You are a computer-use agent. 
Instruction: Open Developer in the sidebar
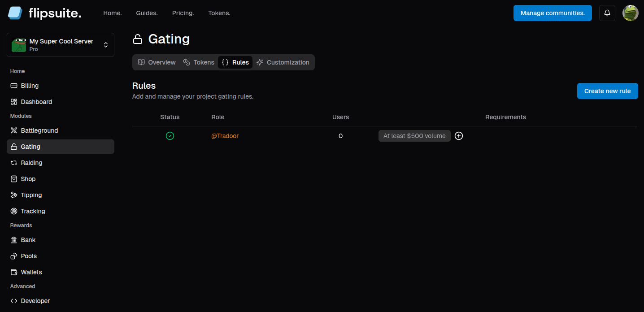(61, 301)
